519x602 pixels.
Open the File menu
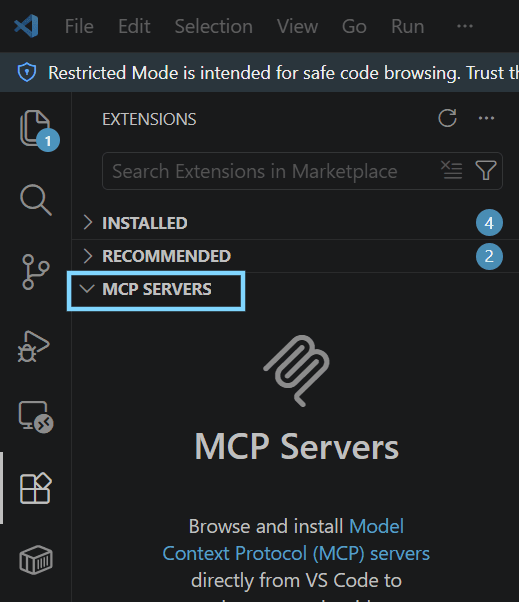(79, 26)
